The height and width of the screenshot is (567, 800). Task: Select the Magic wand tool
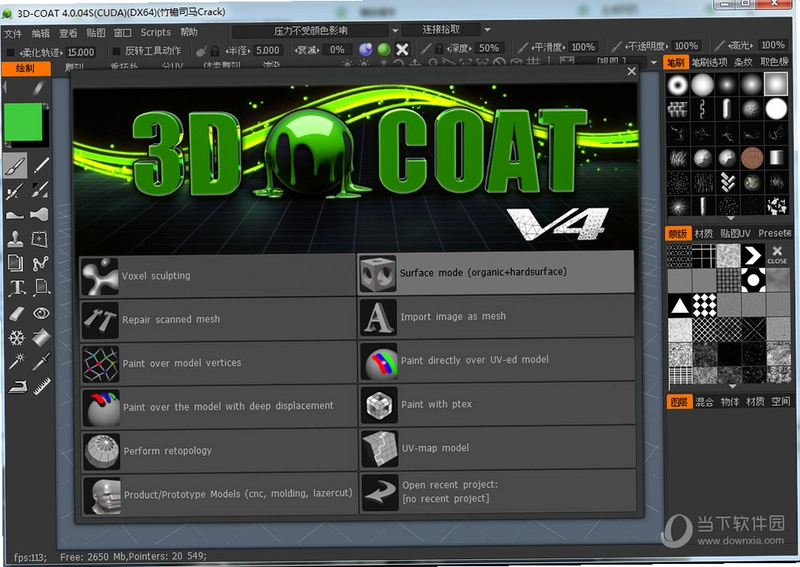16,361
